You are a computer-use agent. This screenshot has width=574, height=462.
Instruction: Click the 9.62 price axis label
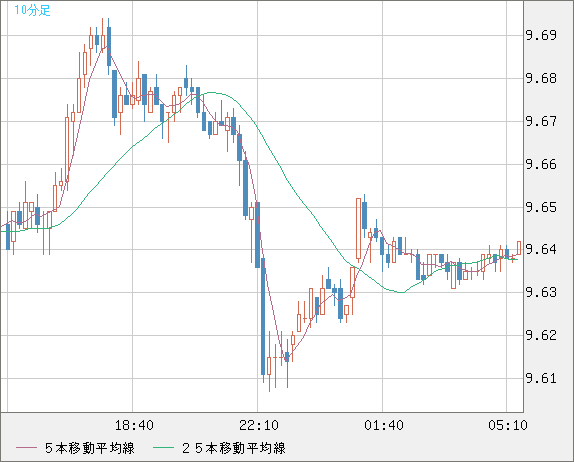tap(541, 335)
